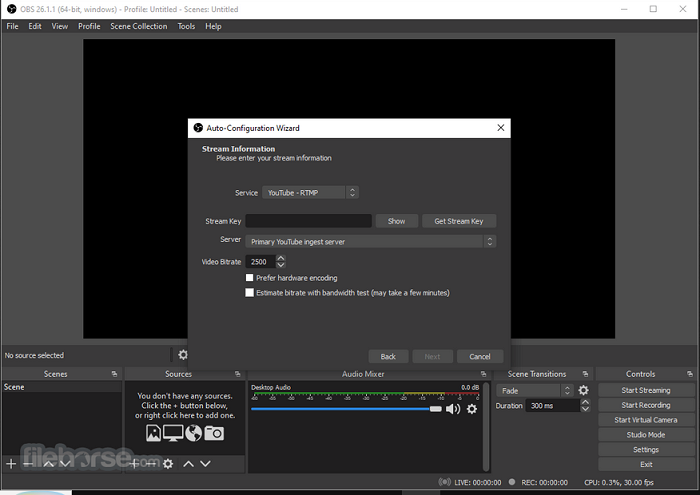This screenshot has width=700, height=495.
Task: Move source down with arrow icon
Action: pyautogui.click(x=205, y=463)
